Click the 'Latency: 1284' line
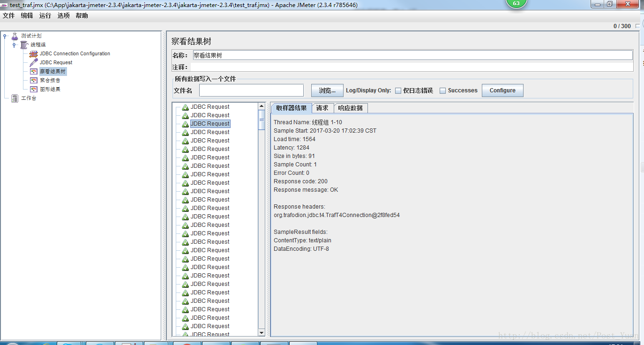 pos(292,148)
